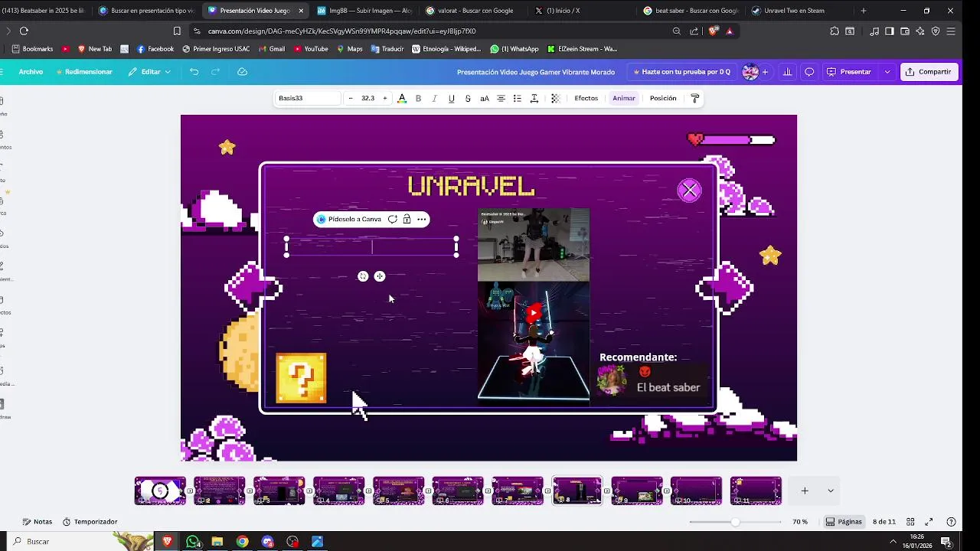Click the copy style paint roller icon

695,98
